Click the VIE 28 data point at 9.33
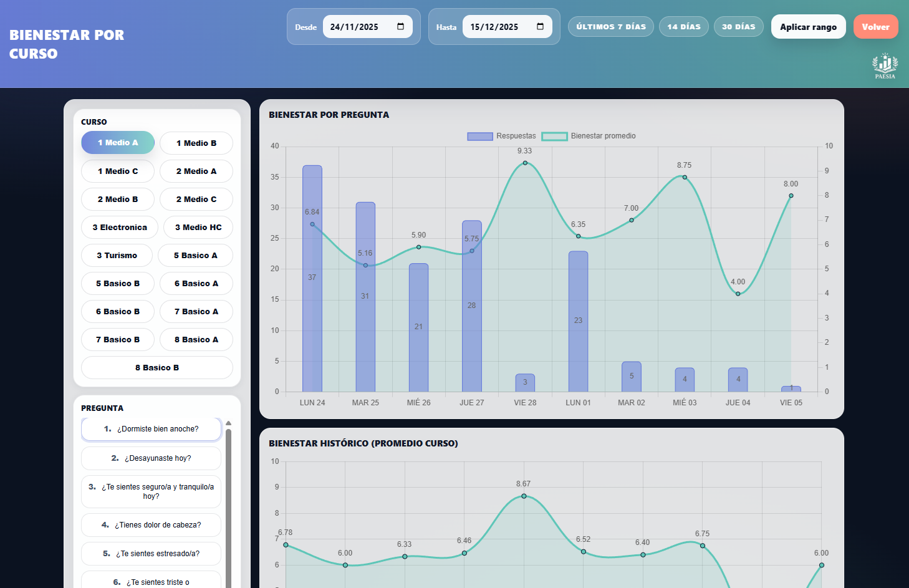909x588 pixels. pyautogui.click(x=525, y=163)
